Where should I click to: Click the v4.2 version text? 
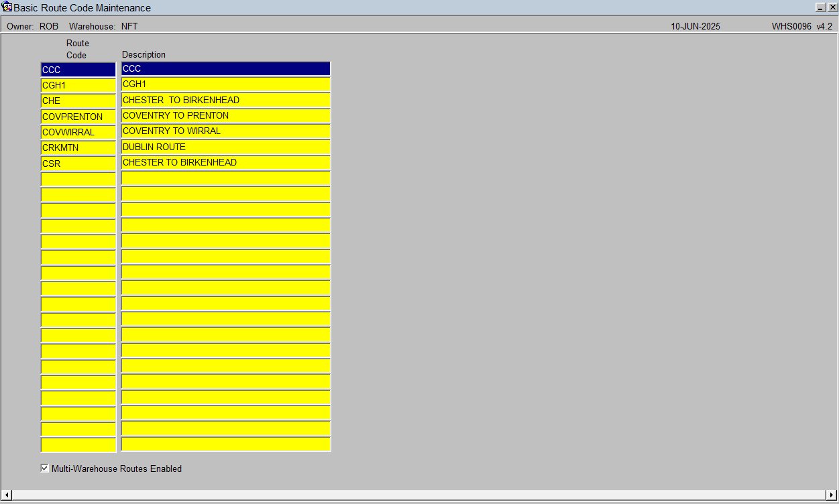pos(824,26)
